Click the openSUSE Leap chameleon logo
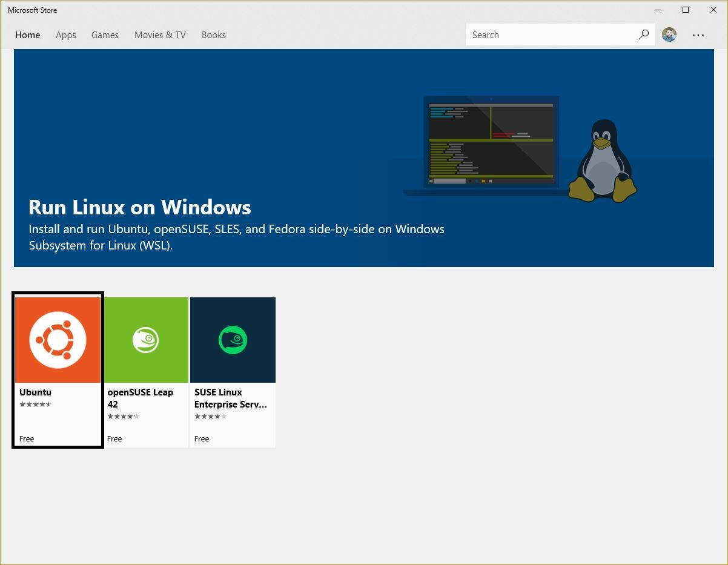 (x=145, y=340)
